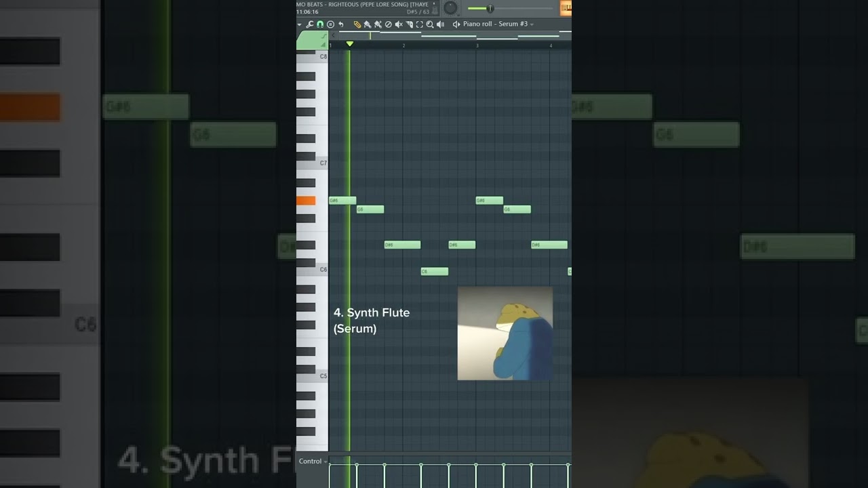Select the Paint brush tool
This screenshot has width=868, height=488.
(x=368, y=24)
